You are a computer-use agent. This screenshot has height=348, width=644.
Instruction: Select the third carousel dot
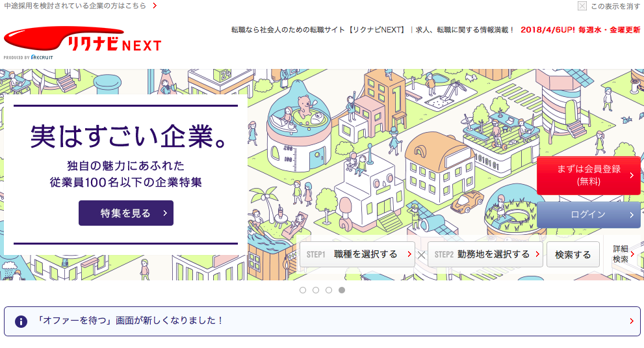[x=329, y=290]
